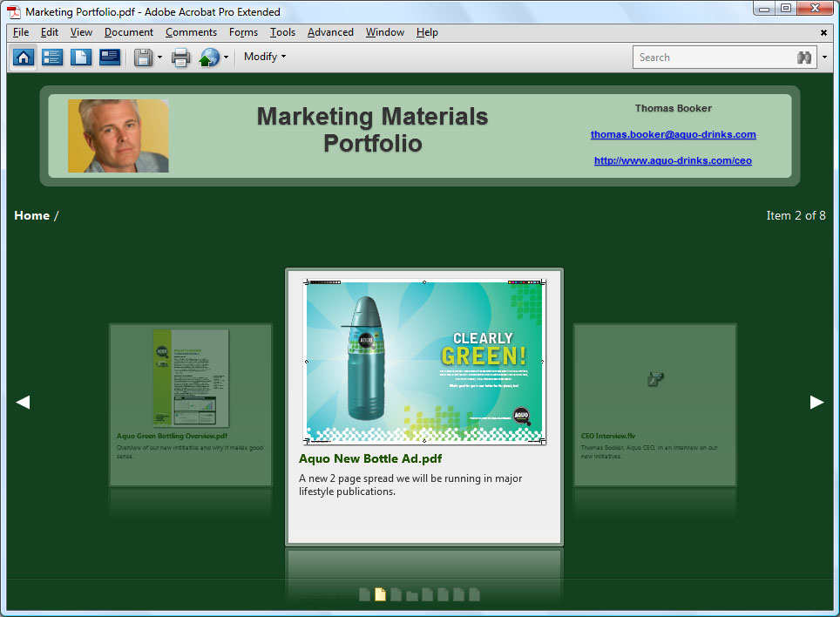Follow the www.aquo-drinks.com/ceo link
Image resolution: width=840 pixels, height=617 pixels.
(x=673, y=160)
